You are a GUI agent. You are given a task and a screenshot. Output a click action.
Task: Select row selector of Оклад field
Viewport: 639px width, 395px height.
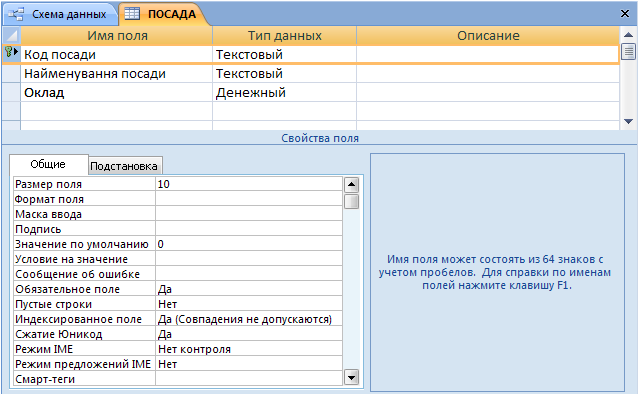point(11,93)
